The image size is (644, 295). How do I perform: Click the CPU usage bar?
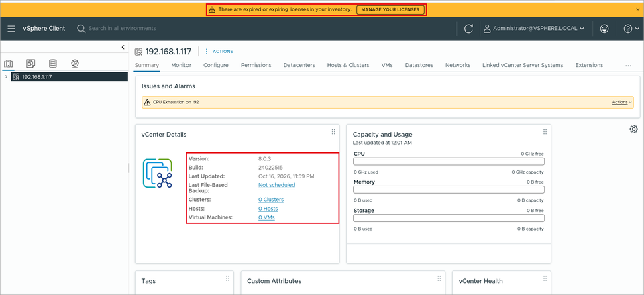[x=449, y=162]
